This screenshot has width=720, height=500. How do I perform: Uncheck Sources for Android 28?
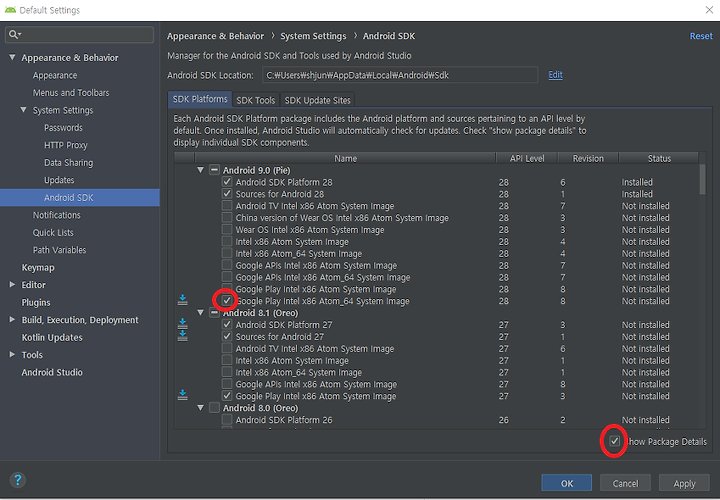(227, 194)
